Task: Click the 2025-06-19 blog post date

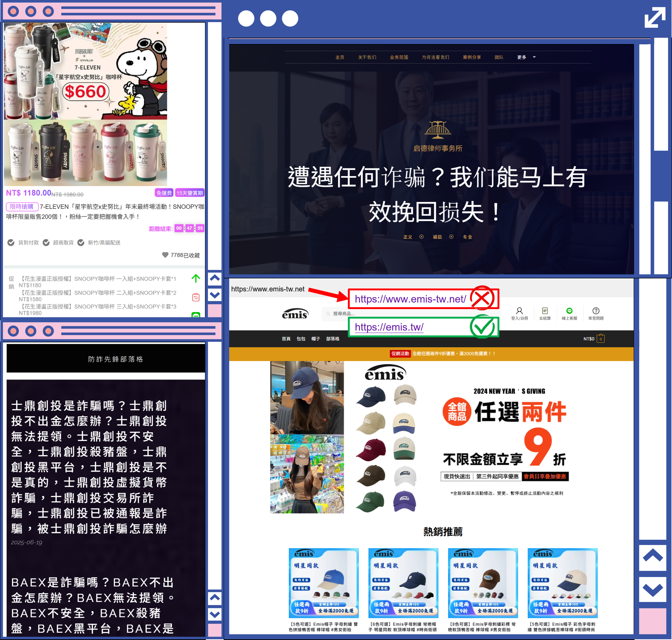Action: point(26,542)
